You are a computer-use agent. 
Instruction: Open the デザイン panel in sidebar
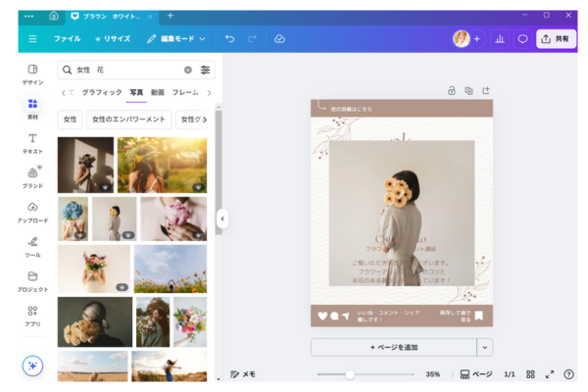point(32,73)
